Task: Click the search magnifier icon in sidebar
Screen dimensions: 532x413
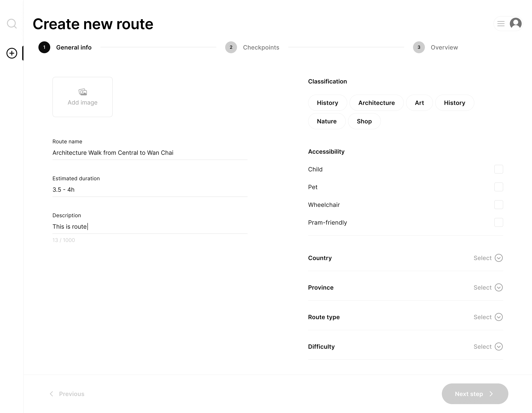Action: click(12, 24)
